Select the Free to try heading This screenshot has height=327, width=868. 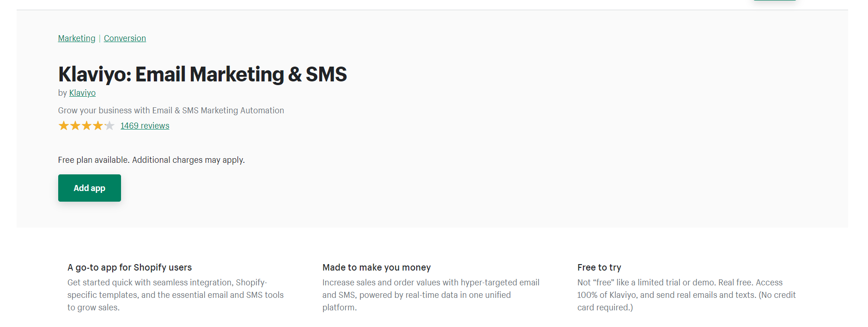(x=599, y=267)
